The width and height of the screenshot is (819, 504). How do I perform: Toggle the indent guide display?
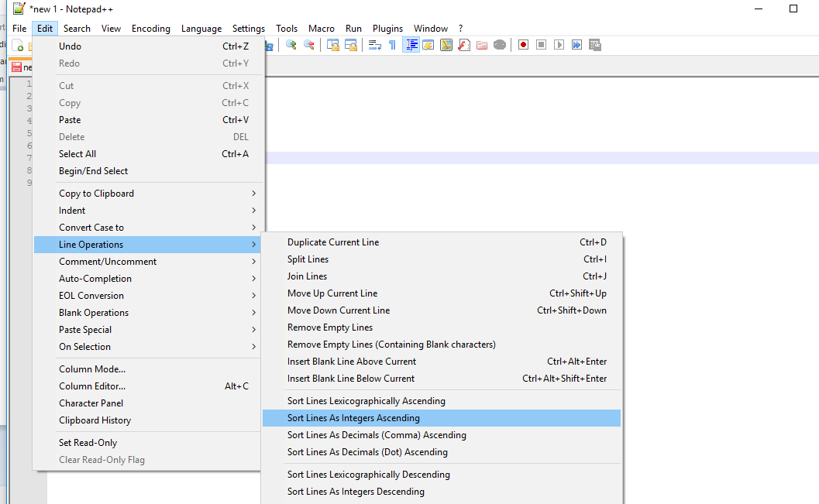(x=411, y=45)
